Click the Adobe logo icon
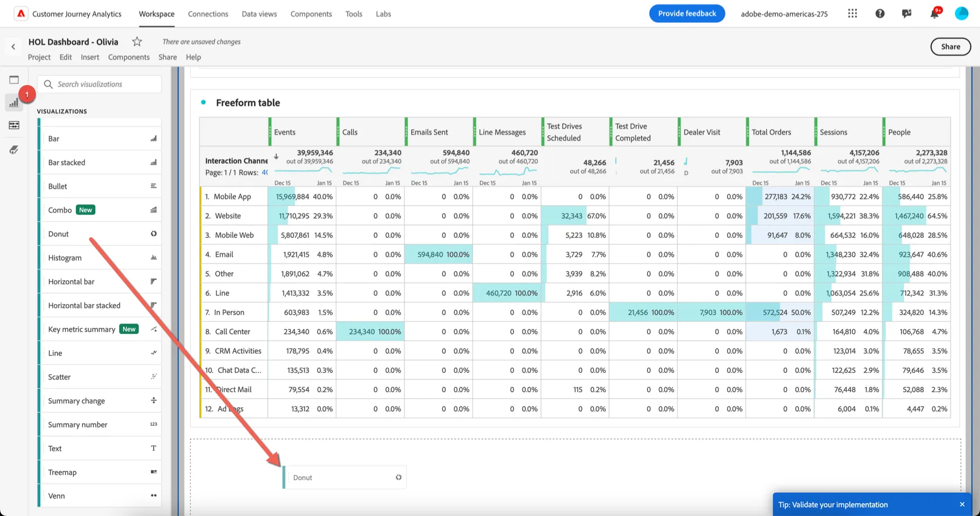 (21, 14)
